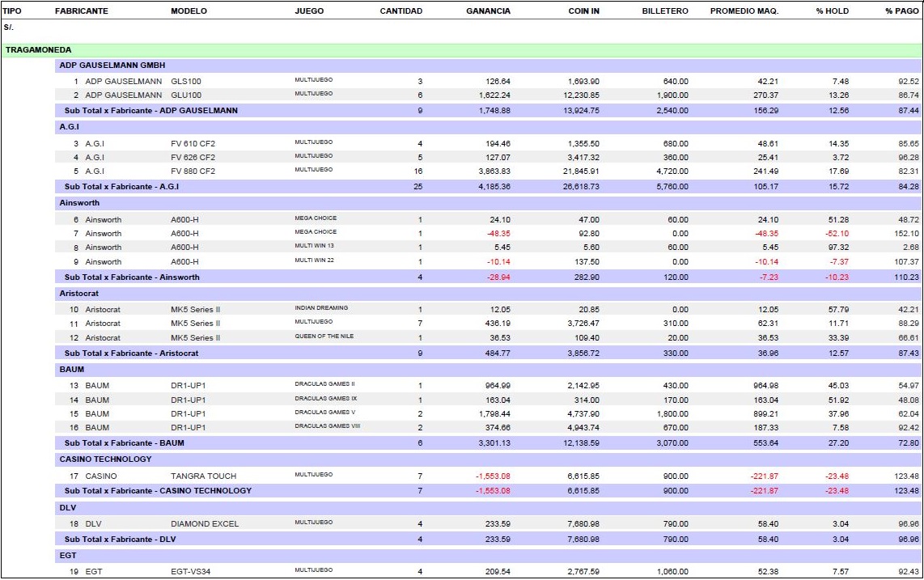Click the MODELO column header
The height and width of the screenshot is (580, 924).
(x=189, y=11)
